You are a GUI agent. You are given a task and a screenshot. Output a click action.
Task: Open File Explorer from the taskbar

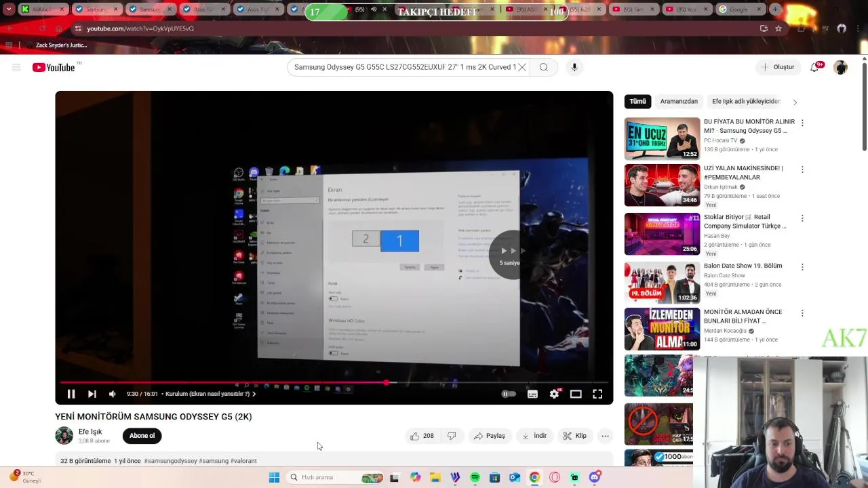(x=435, y=477)
